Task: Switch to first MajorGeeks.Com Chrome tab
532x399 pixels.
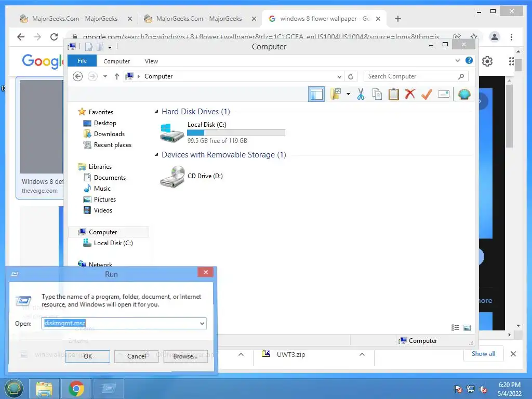Action: (x=75, y=19)
